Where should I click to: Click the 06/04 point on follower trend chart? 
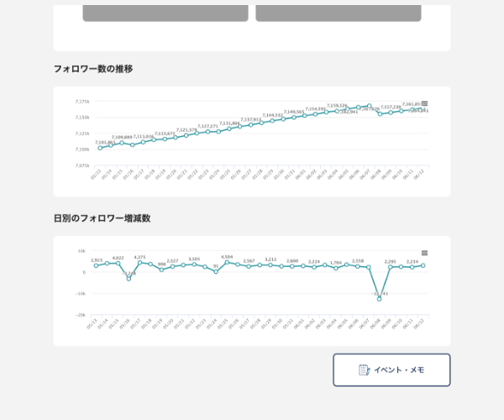[337, 111]
